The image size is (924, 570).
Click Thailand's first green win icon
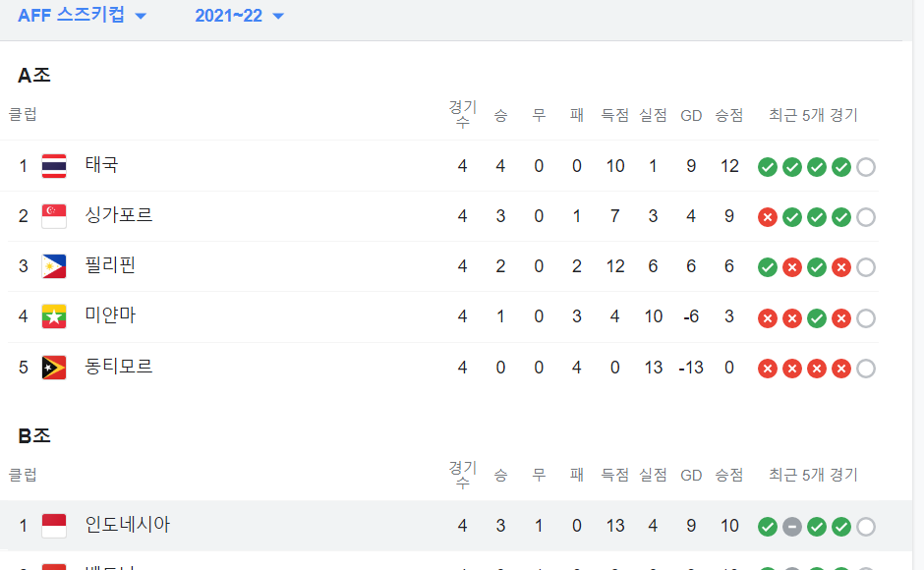coord(768,167)
